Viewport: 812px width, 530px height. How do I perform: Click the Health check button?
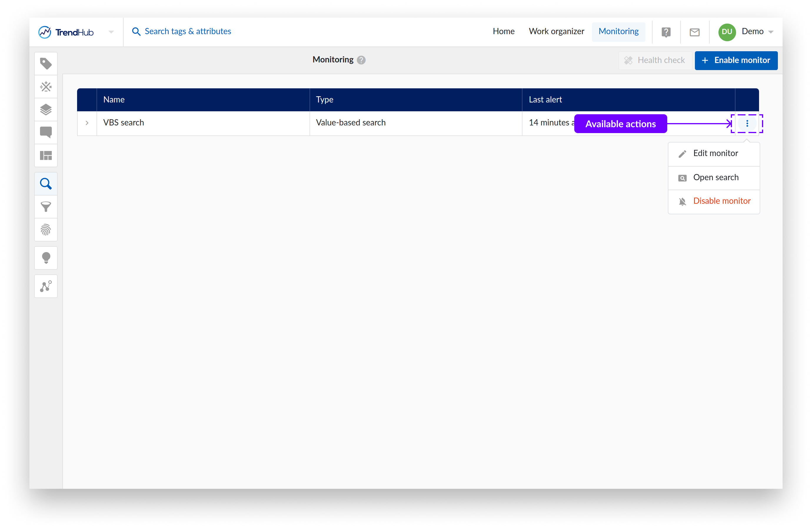click(655, 60)
